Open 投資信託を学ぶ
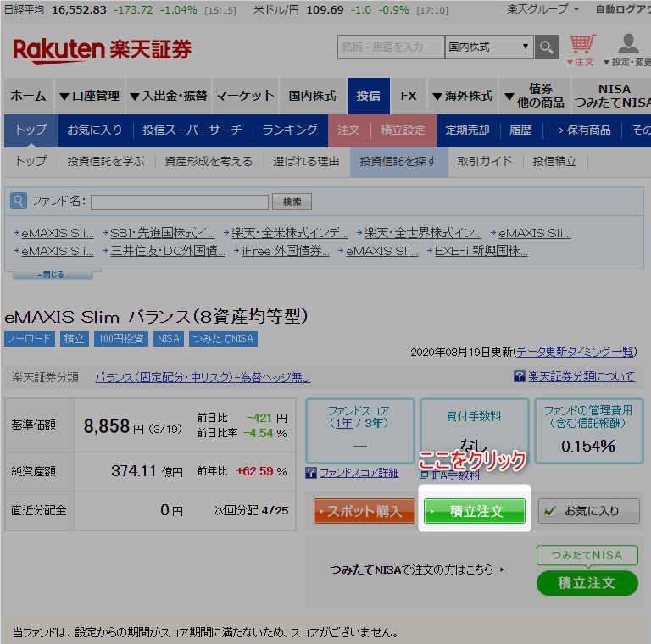Image resolution: width=651 pixels, height=644 pixels. [x=106, y=161]
